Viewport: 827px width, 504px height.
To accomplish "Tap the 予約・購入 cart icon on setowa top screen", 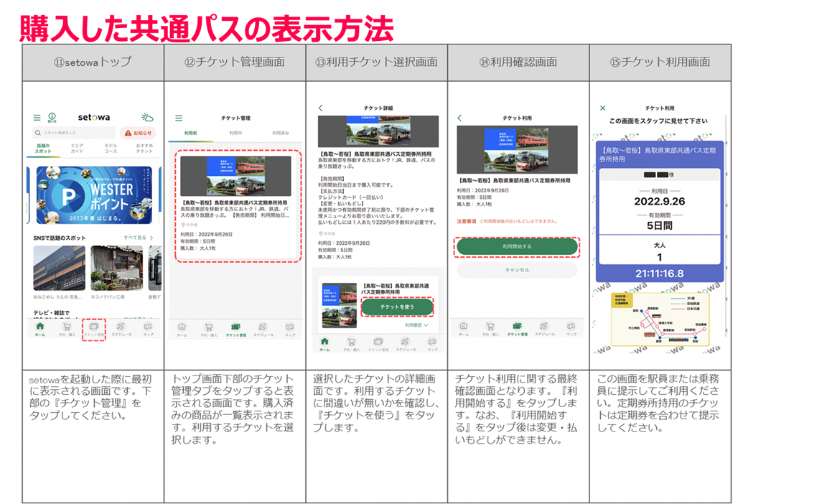I will (x=67, y=330).
